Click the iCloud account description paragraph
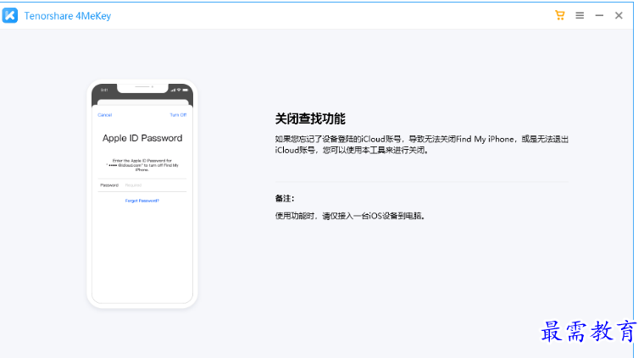This screenshot has width=644, height=358. (x=422, y=145)
